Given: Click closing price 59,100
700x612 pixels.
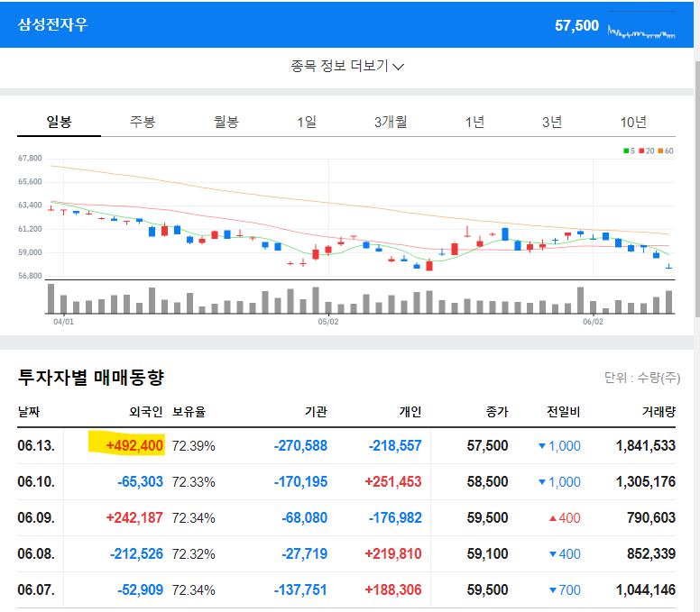Looking at the screenshot, I should (487, 554).
